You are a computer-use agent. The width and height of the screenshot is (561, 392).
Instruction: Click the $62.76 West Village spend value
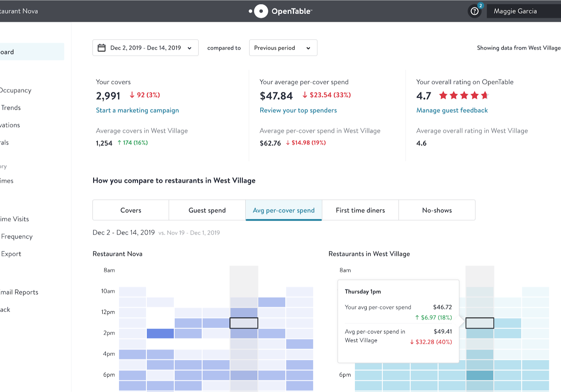(270, 143)
